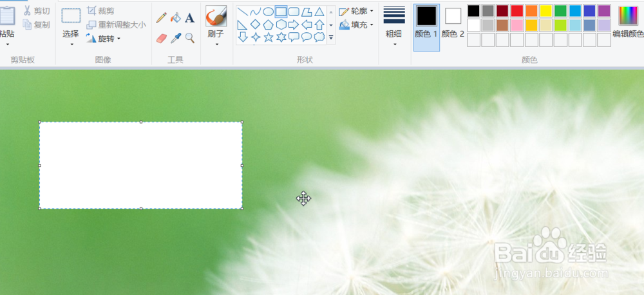The height and width of the screenshot is (295, 644).
Task: Choose the Cloud callout shape
Action: click(319, 37)
